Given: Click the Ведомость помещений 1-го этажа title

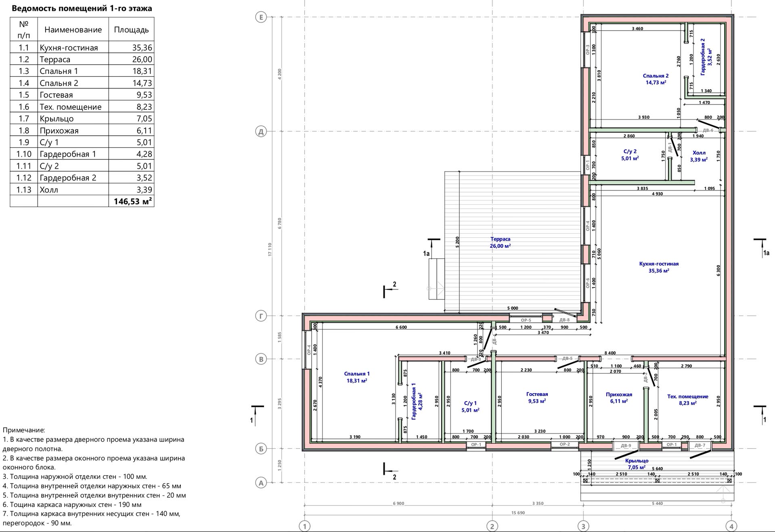Looking at the screenshot, I should (82, 8).
